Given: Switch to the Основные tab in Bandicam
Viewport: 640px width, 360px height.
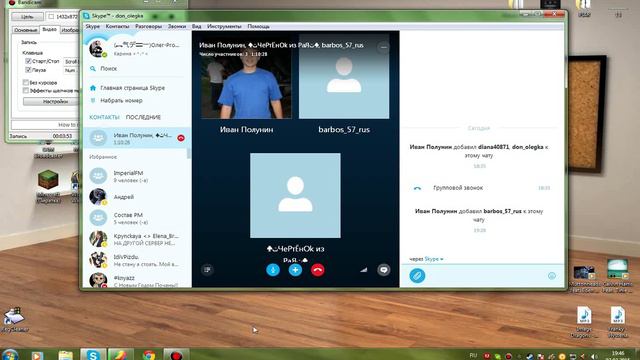Looking at the screenshot, I should tap(25, 30).
